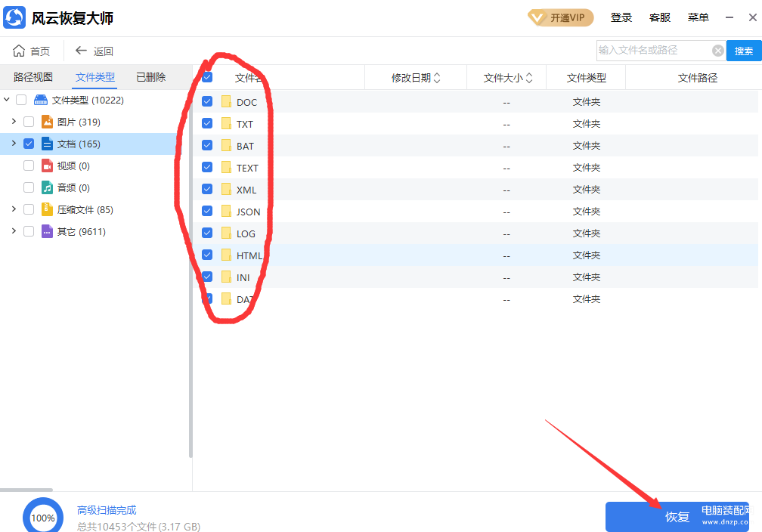Select the INI folder row name
The height and width of the screenshot is (532, 762).
243,277
